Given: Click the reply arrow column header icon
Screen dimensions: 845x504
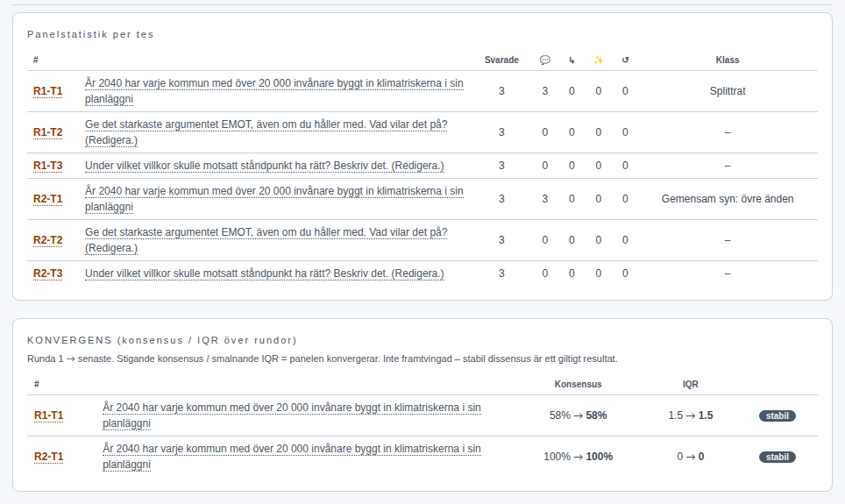Looking at the screenshot, I should pos(572,60).
